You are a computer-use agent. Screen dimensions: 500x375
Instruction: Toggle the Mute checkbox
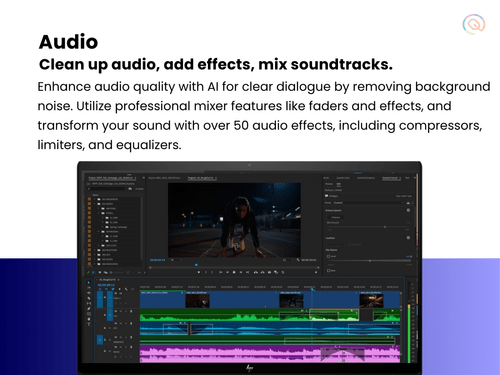coord(328,271)
